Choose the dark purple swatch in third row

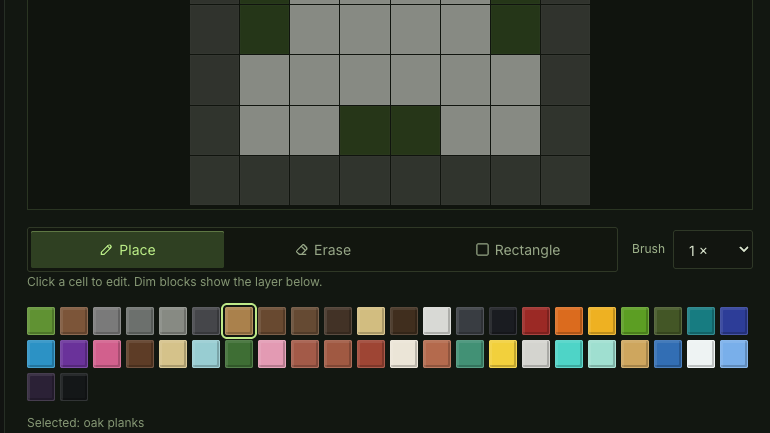click(41, 387)
